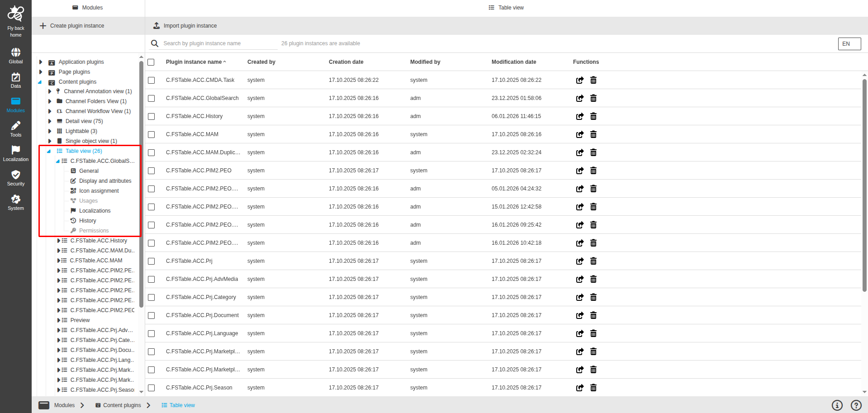Check the C.FSTable.ACC.GlobalSearch row checkbox
The image size is (868, 413).
[151, 98]
